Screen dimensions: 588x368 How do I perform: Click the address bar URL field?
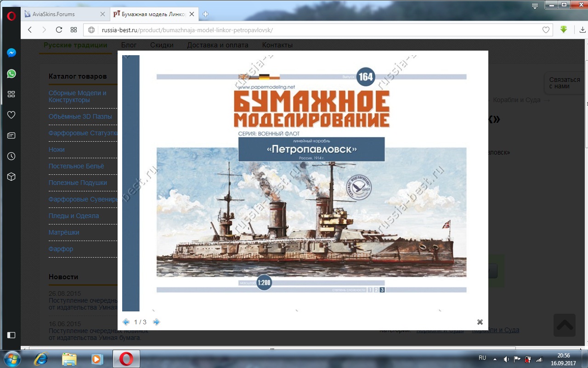pyautogui.click(x=317, y=30)
